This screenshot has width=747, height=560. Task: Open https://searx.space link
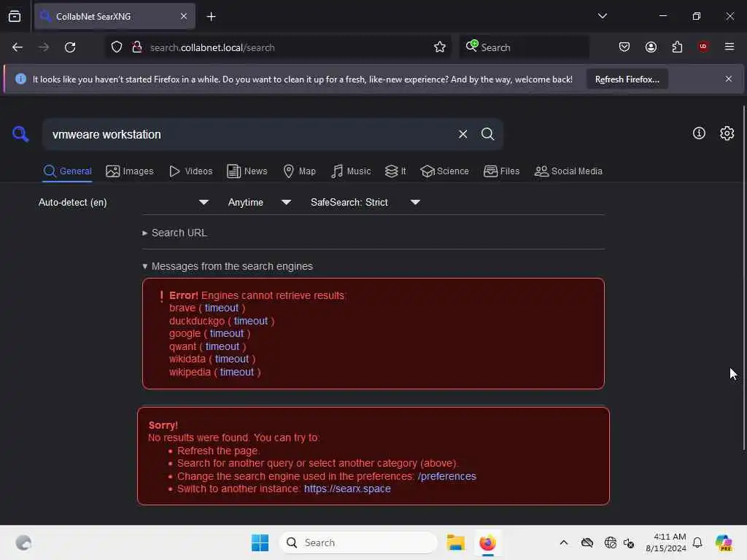pos(347,489)
